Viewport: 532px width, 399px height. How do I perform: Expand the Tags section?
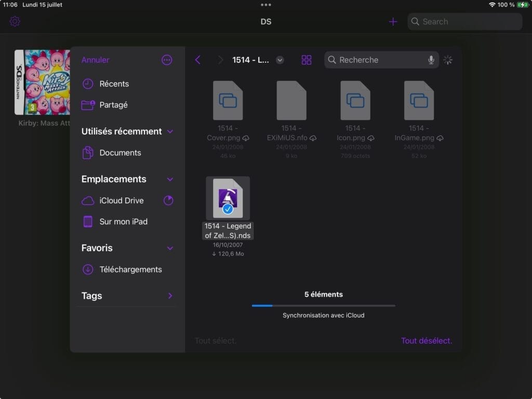[169, 296]
